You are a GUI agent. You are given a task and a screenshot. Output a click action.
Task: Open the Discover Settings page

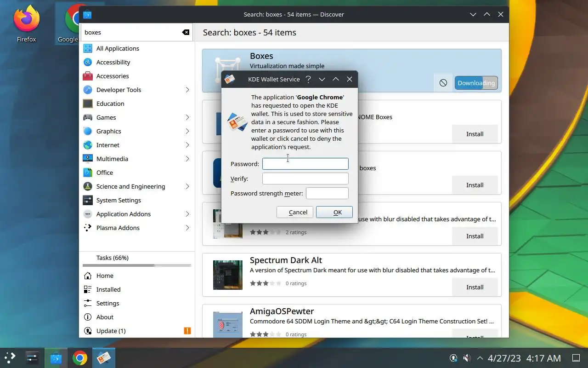(137, 303)
